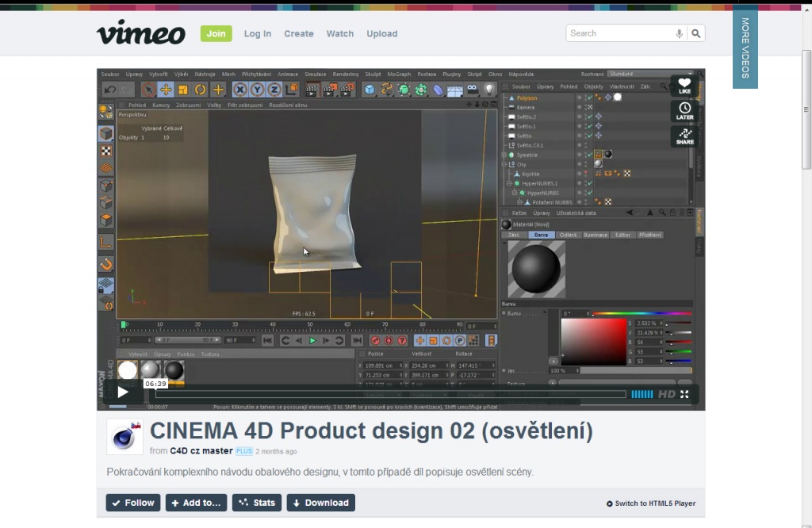Click the Undo arrow in Cinema 4D toolbar
This screenshot has height=528, width=812.
(109, 90)
